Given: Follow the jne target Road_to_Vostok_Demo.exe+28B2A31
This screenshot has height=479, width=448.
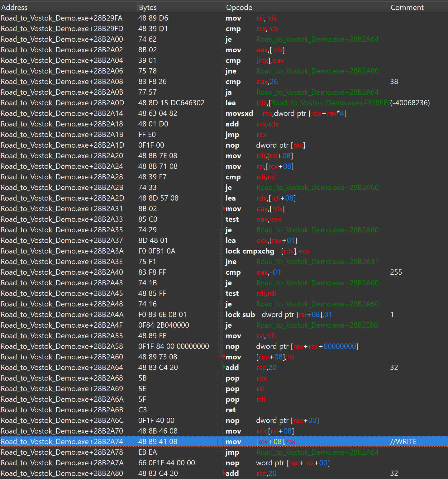Looking at the screenshot, I should coord(317,262).
